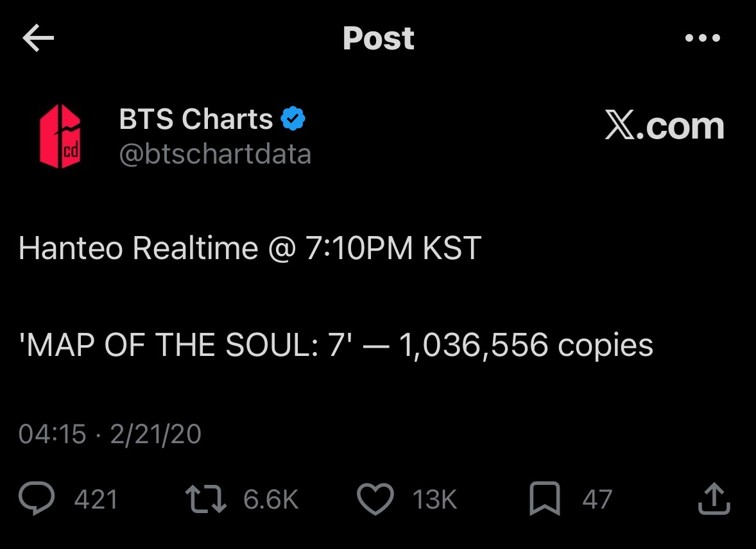Viewport: 756px width, 549px height.
Task: Tap the Hanteo Realtime text line
Action: (250, 248)
